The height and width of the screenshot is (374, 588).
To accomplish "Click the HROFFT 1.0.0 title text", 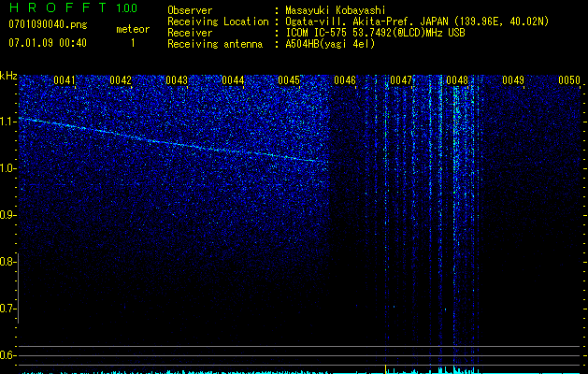I will (x=73, y=7).
